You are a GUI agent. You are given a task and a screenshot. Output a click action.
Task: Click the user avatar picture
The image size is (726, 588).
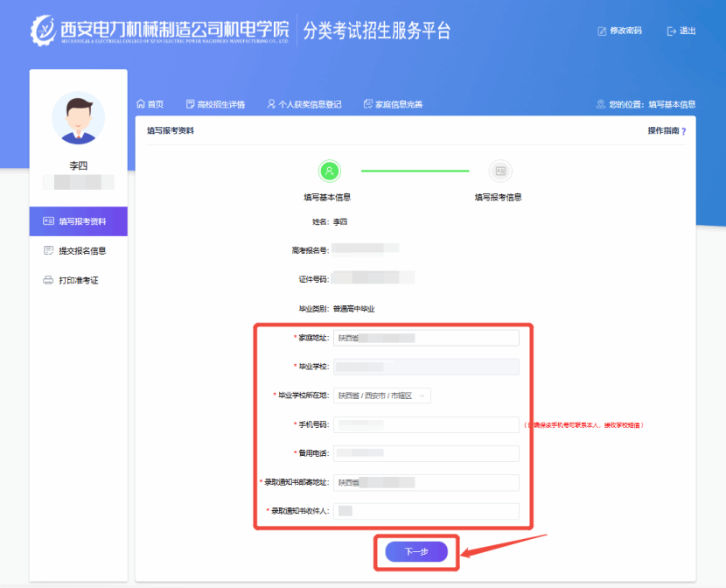(x=78, y=117)
